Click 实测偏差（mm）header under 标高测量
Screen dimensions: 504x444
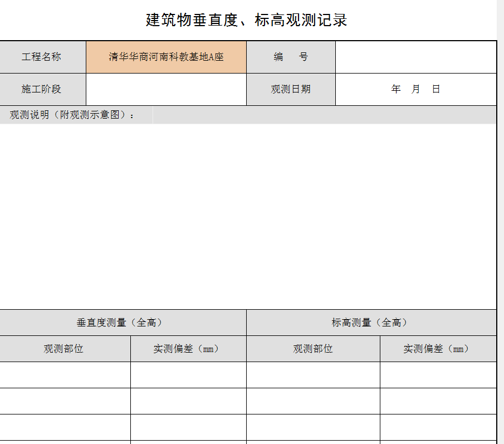(x=438, y=349)
